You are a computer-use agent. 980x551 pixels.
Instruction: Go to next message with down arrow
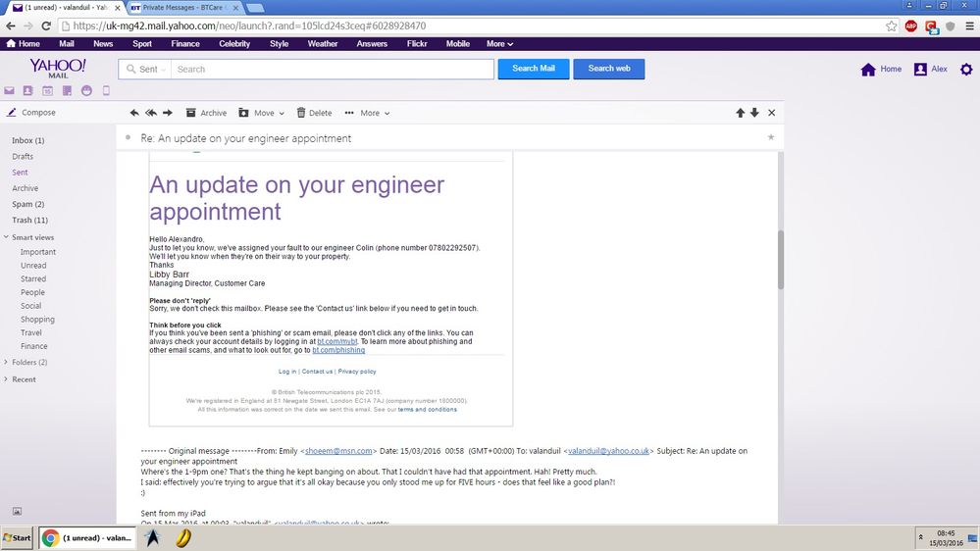coord(754,113)
